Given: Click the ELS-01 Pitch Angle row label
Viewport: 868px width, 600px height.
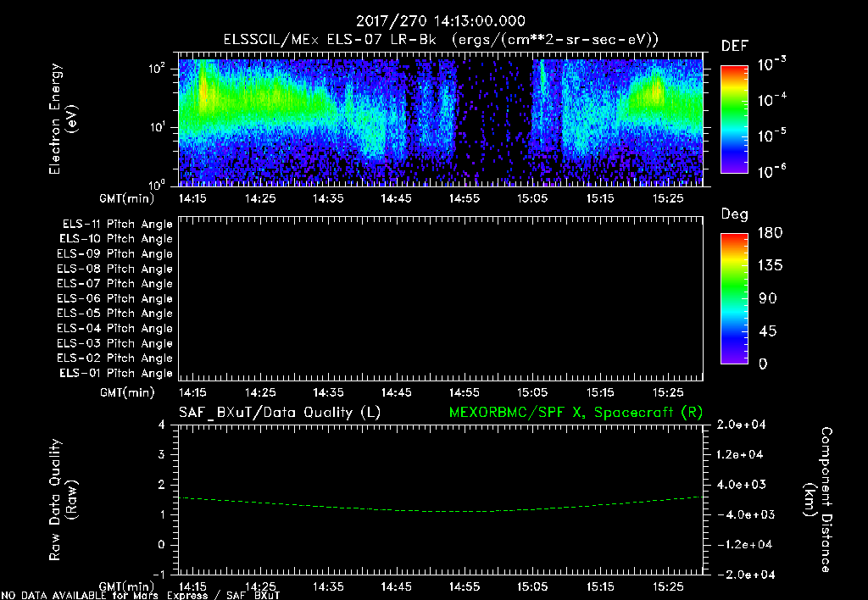Looking at the screenshot, I should (x=115, y=373).
